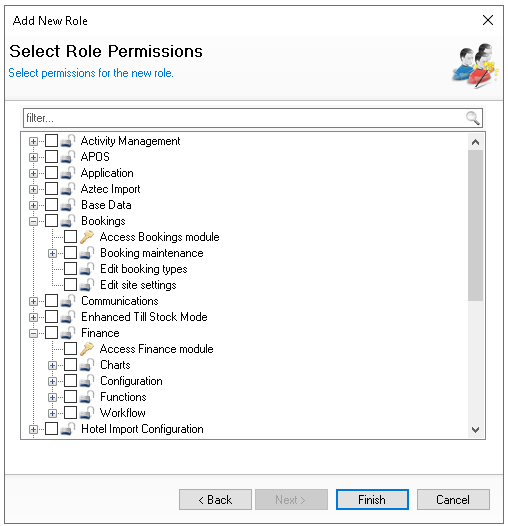Click the padlock icon next to Communications
Viewport: 508px width, 526px height.
tap(68, 301)
